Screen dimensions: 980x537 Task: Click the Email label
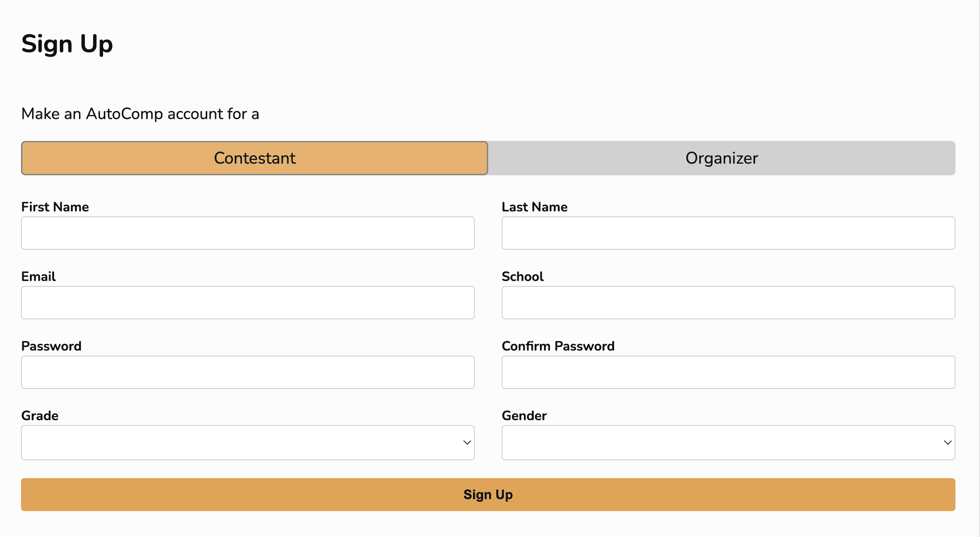click(38, 277)
